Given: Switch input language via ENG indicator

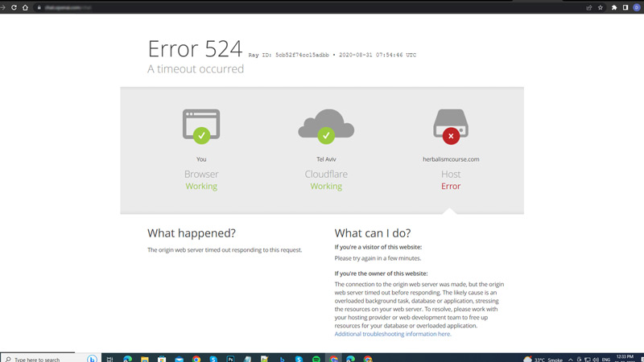Looking at the screenshot, I should (x=606, y=360).
